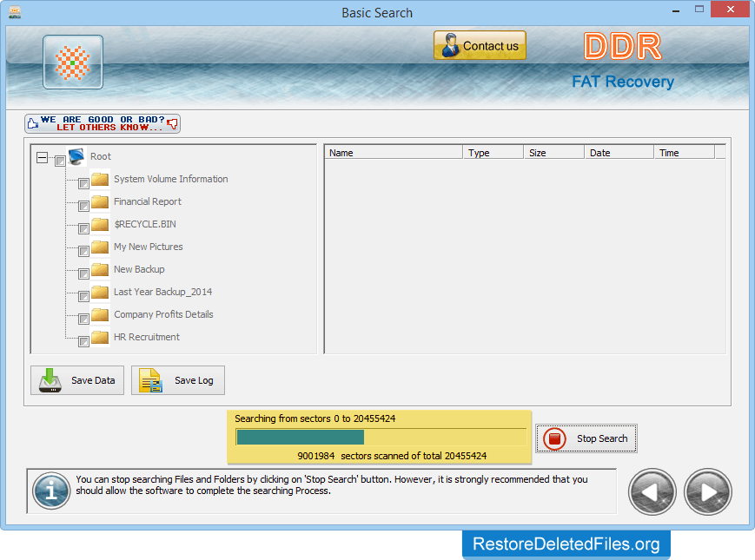Click the Last Year Backup_2014 folder icon
755x560 pixels.
click(100, 292)
